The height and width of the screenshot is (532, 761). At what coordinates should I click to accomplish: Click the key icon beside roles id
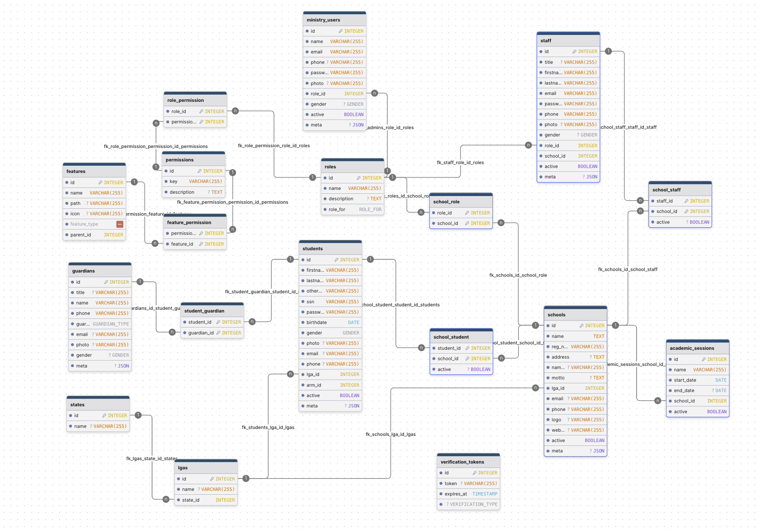[358, 178]
